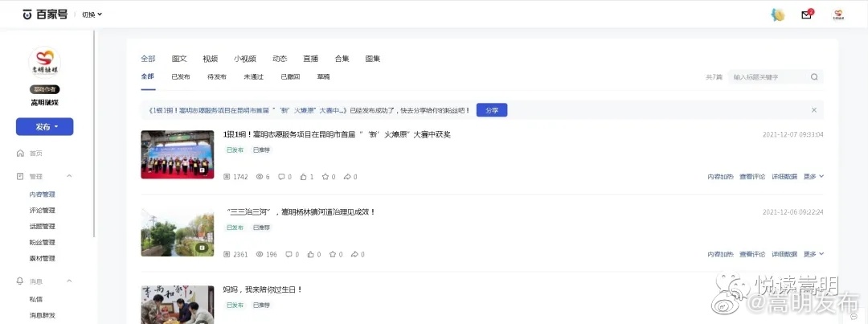This screenshot has height=324, width=868.
Task: Select the 全部 status filter
Action: pyautogui.click(x=147, y=77)
